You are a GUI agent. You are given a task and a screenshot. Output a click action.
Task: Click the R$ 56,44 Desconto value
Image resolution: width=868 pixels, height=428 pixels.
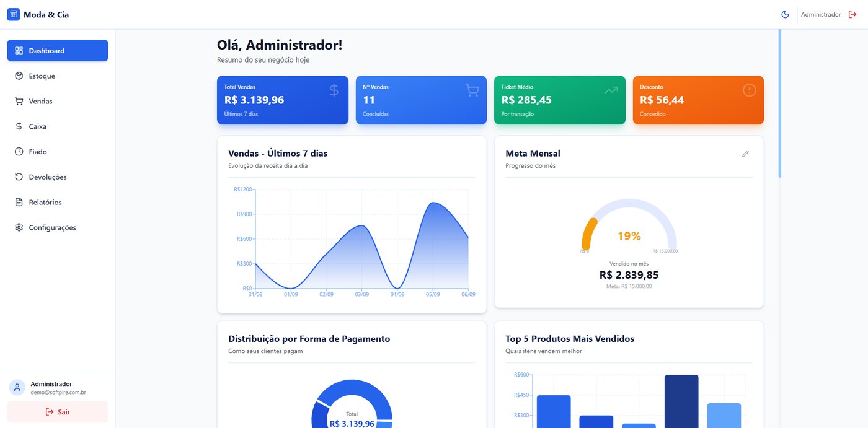(662, 100)
